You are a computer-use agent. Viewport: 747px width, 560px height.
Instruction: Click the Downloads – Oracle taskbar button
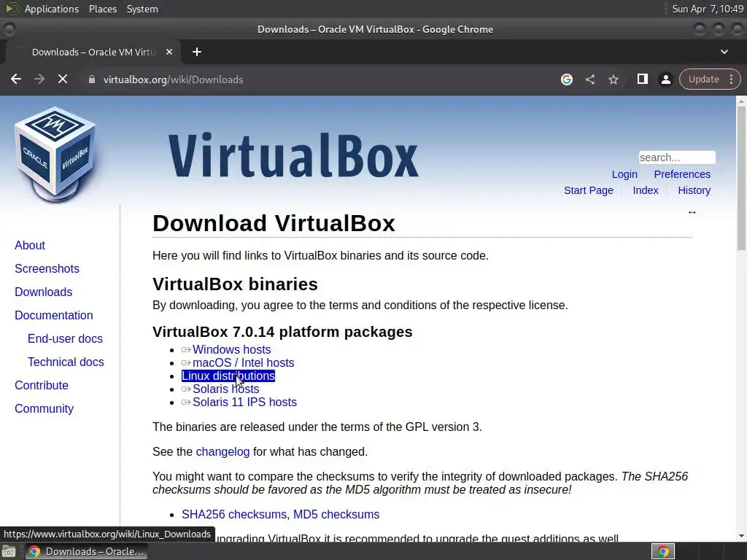tap(86, 551)
